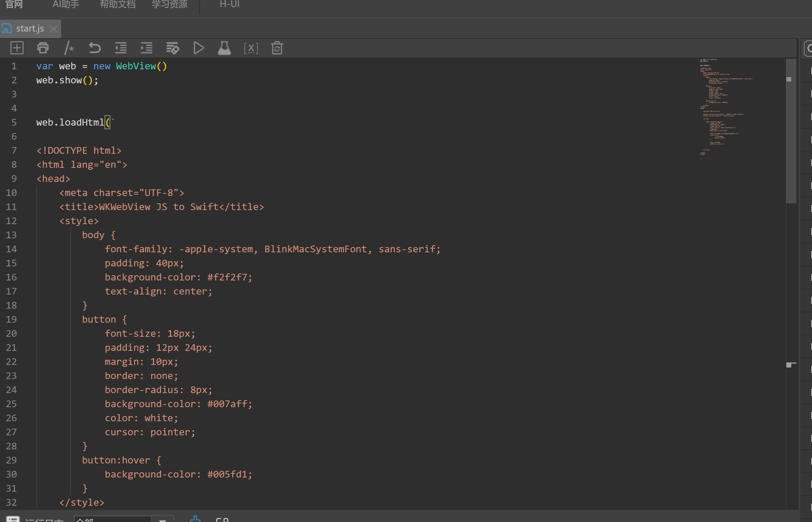This screenshot has width=812, height=522.
Task: Open the 帮助文档 menu
Action: click(118, 4)
